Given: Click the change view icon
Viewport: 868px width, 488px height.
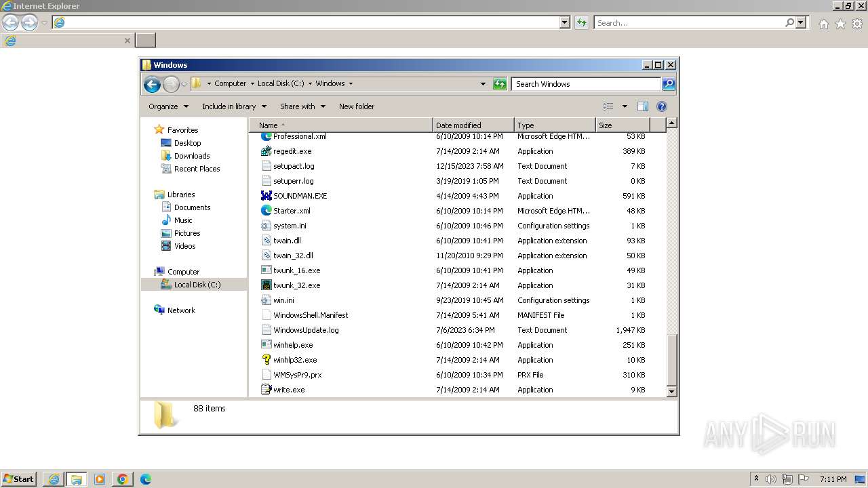Looking at the screenshot, I should 608,106.
